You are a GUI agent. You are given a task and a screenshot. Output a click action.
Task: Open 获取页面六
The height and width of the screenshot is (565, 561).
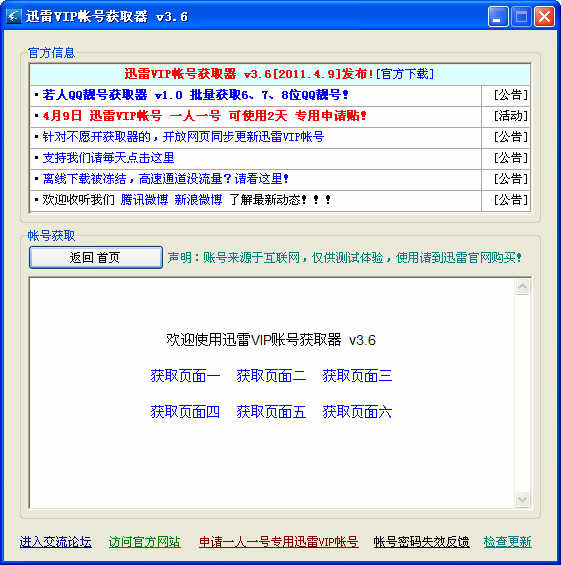tap(357, 412)
